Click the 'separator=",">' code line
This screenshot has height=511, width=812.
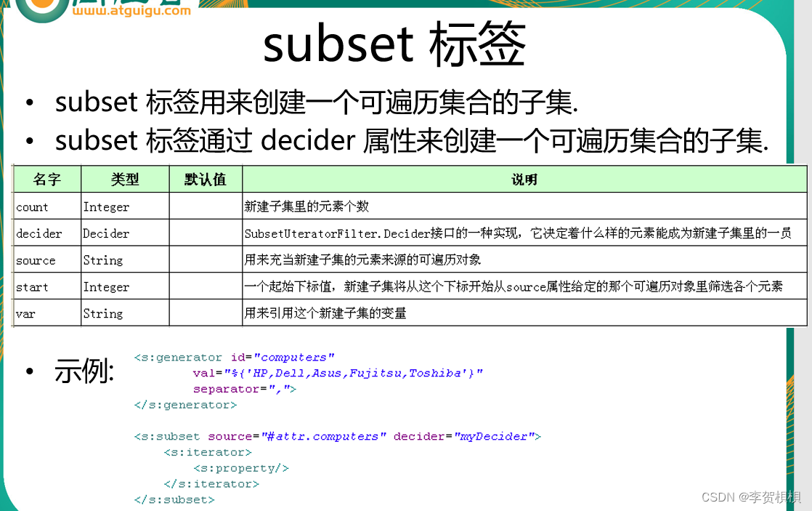point(245,389)
